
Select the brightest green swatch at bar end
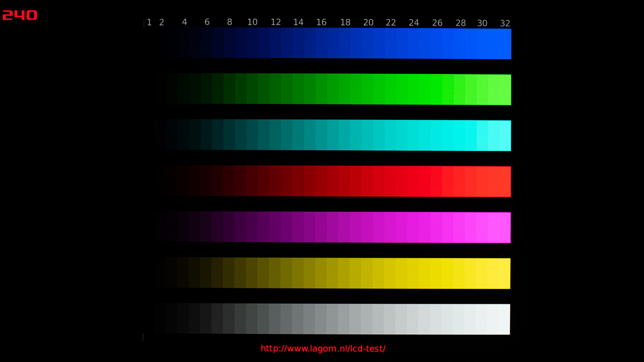coord(505,90)
